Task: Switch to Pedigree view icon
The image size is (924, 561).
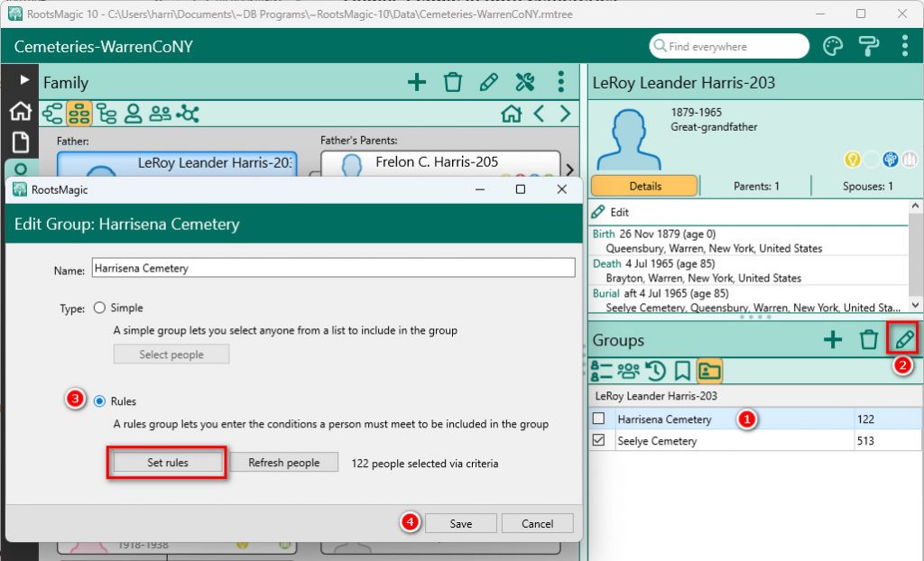Action: (52, 113)
